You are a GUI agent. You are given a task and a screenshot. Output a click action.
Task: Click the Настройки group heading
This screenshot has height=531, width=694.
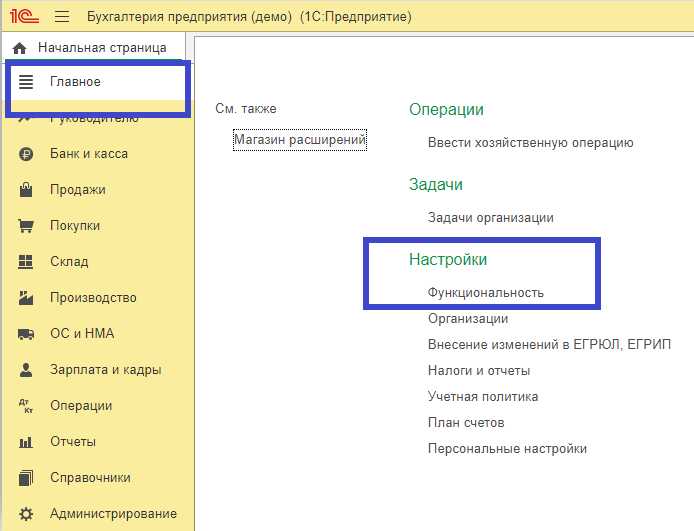448,259
